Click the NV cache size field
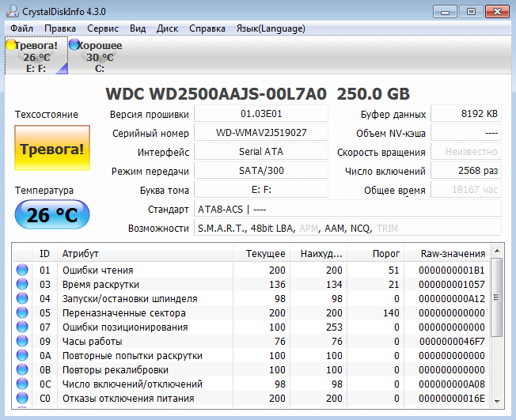 point(466,133)
